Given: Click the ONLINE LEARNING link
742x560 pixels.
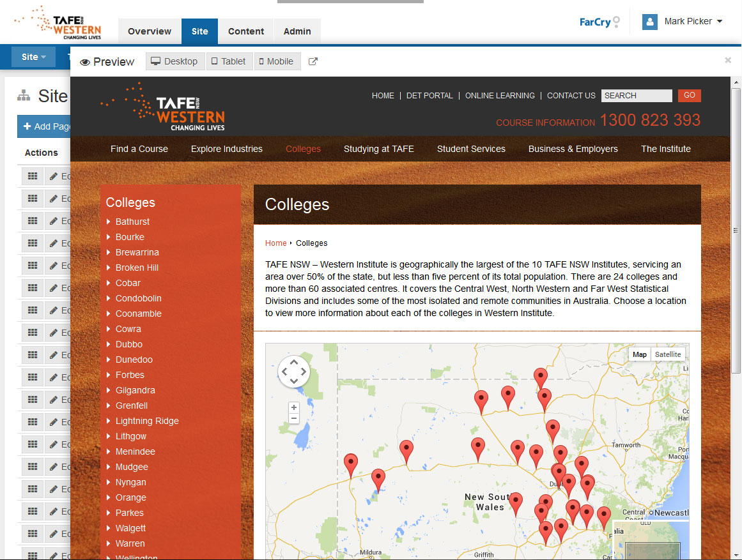Looking at the screenshot, I should point(500,96).
